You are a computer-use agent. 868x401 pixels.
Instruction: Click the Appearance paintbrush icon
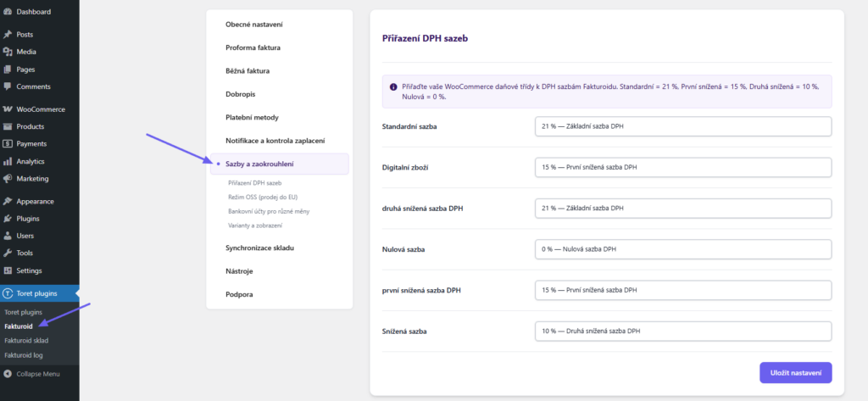[x=8, y=201]
